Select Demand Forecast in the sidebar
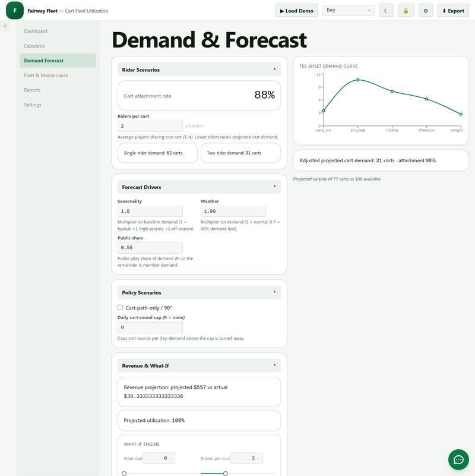The height and width of the screenshot is (476, 475). 58,61
